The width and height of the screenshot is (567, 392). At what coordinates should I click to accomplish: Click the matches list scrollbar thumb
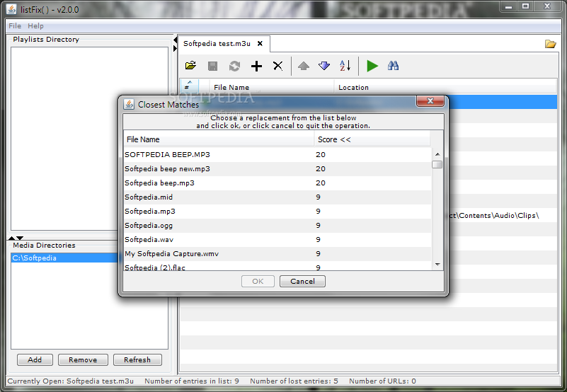[437, 165]
